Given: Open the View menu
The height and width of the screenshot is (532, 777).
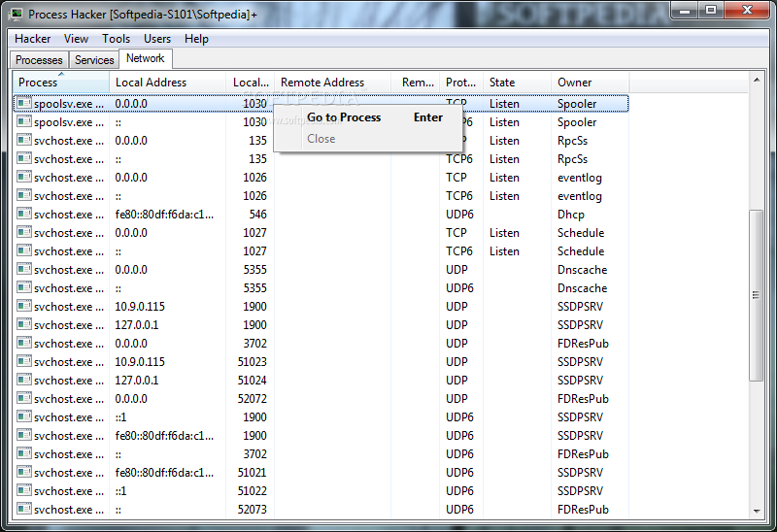Looking at the screenshot, I should click(76, 39).
